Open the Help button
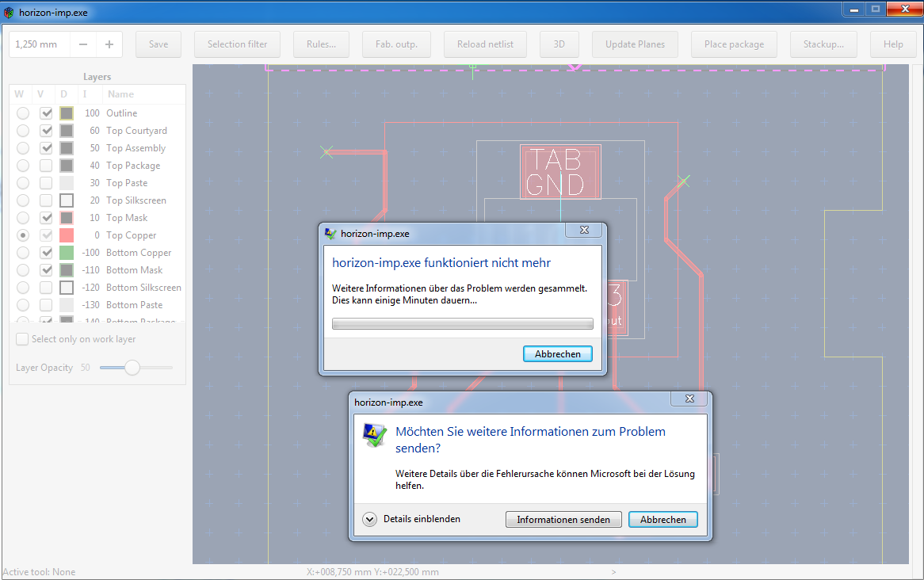Image resolution: width=924 pixels, height=580 pixels. (x=893, y=44)
